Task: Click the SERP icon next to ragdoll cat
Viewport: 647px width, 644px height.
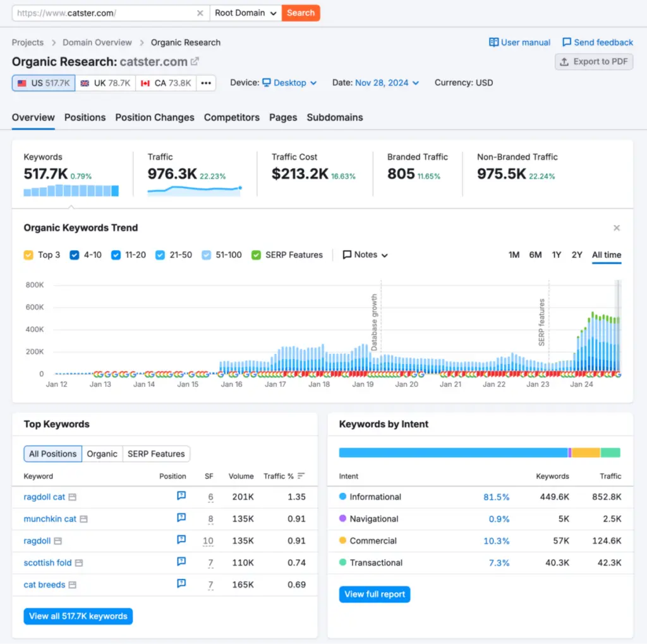Action: tap(73, 497)
